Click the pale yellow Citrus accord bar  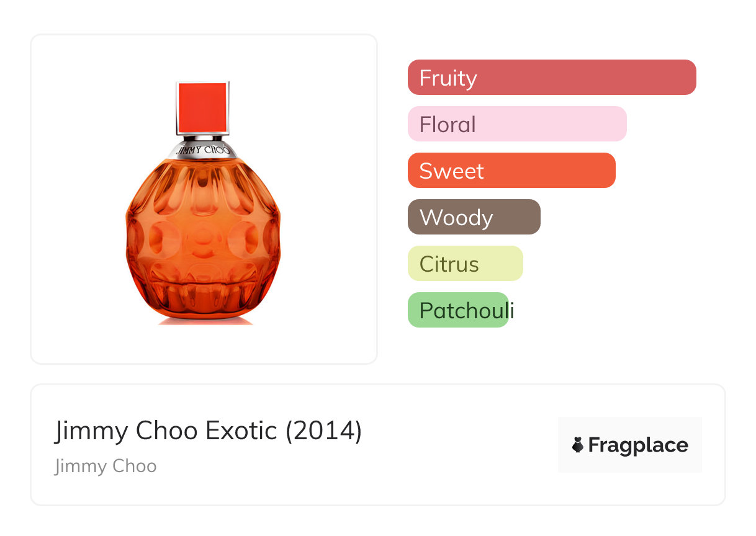pos(500,264)
